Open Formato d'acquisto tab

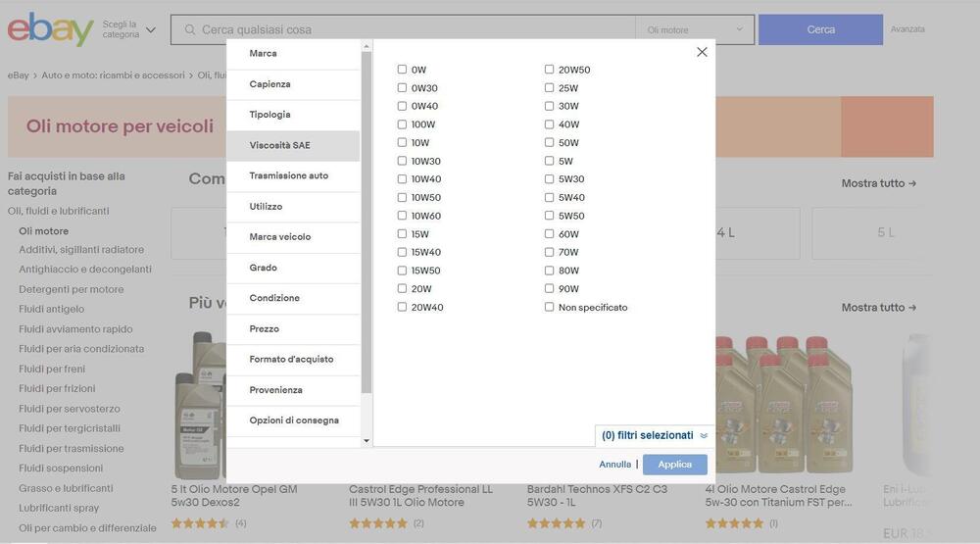293,360
